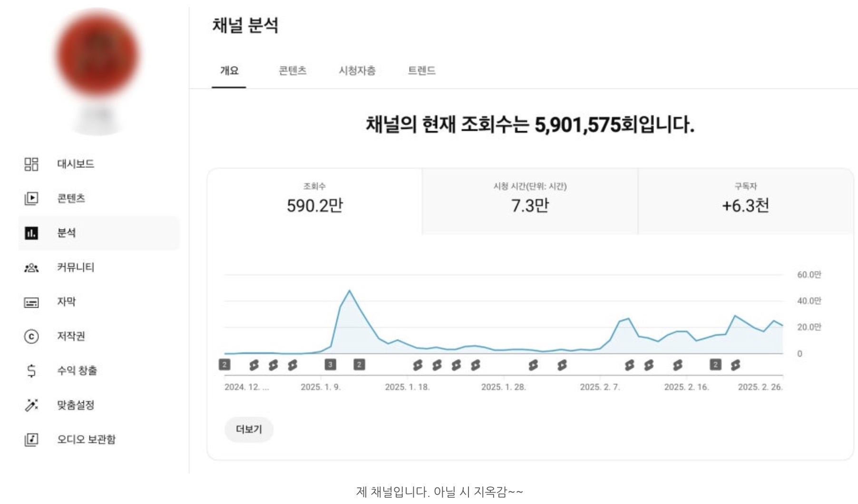The image size is (858, 504).
Task: Click the first '2' marker near 2024. 12
Action: pyautogui.click(x=224, y=365)
